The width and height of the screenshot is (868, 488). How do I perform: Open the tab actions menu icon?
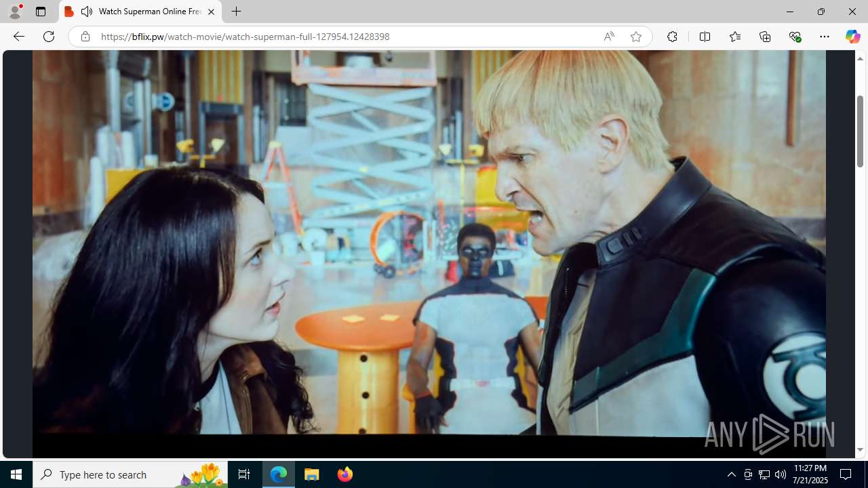coord(41,12)
